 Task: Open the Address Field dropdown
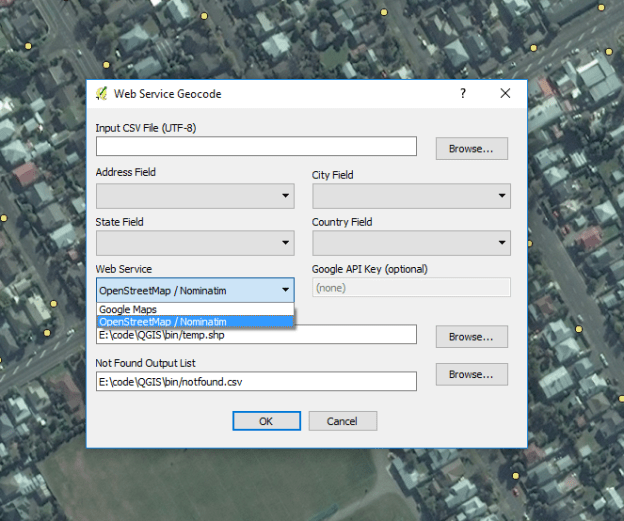(x=195, y=196)
